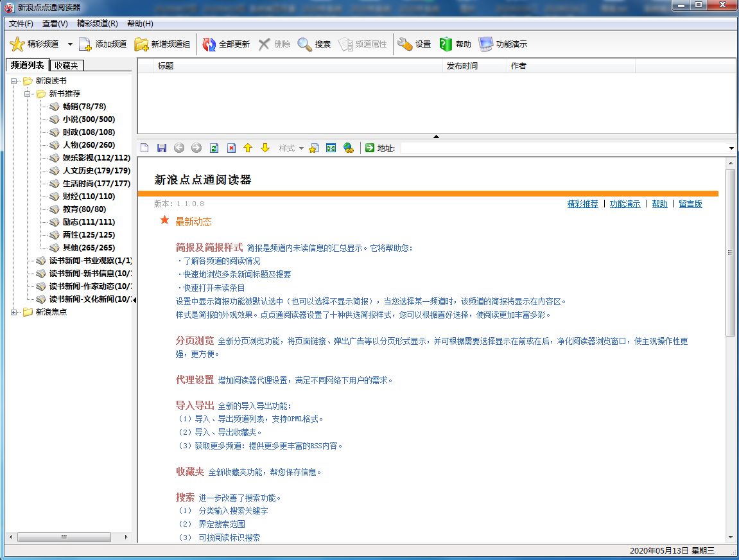Sort by 作者 column header
This screenshot has width=739, height=560.
[x=571, y=66]
